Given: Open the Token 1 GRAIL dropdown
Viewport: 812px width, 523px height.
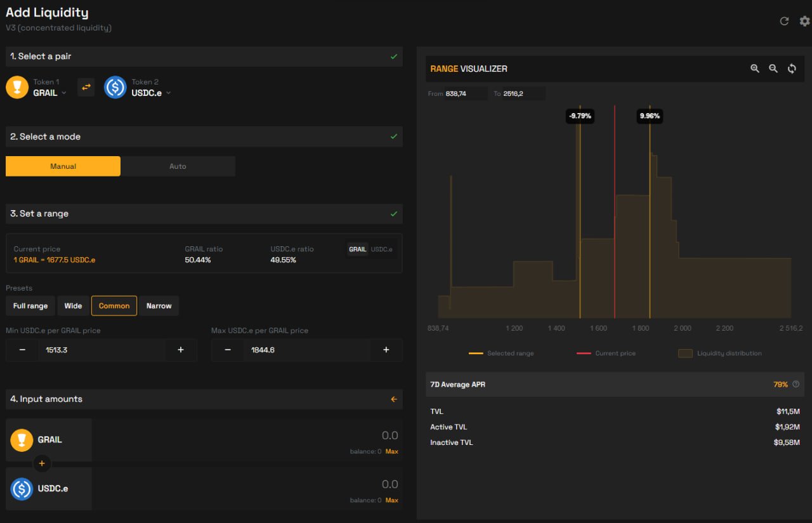Looking at the screenshot, I should click(x=49, y=93).
